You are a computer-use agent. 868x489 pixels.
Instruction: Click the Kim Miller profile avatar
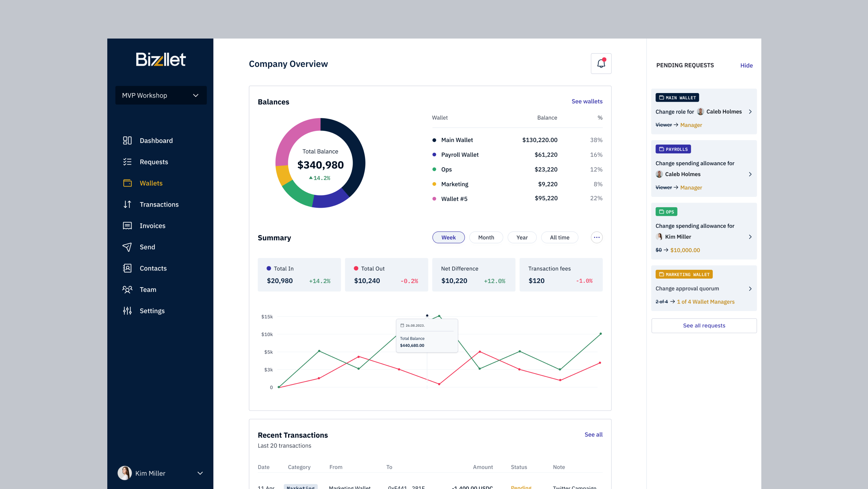coord(124,472)
